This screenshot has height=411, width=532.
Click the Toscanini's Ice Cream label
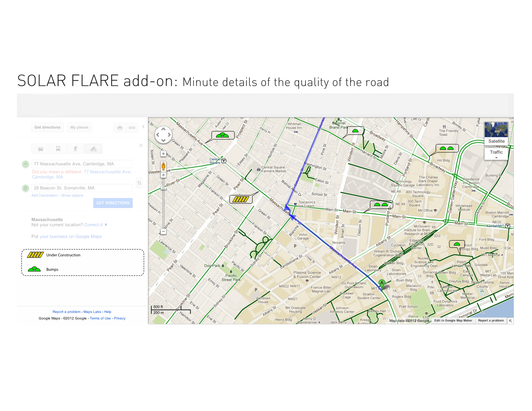307,204
